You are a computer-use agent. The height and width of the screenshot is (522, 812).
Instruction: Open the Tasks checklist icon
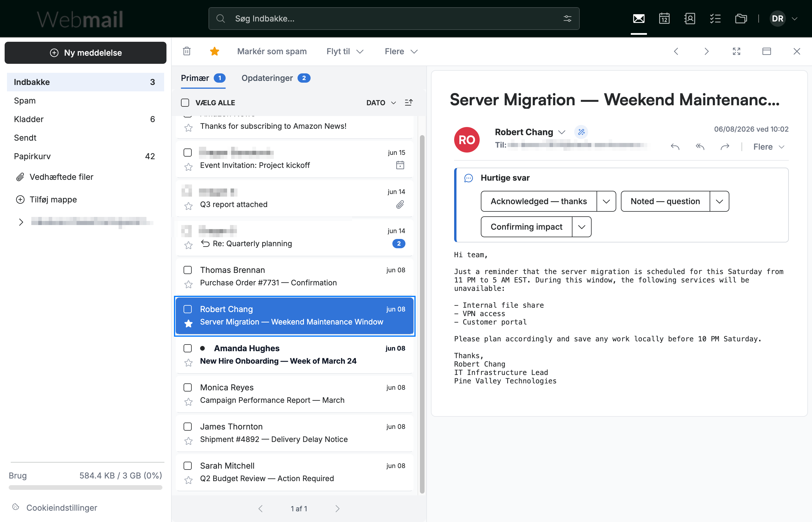pos(715,19)
